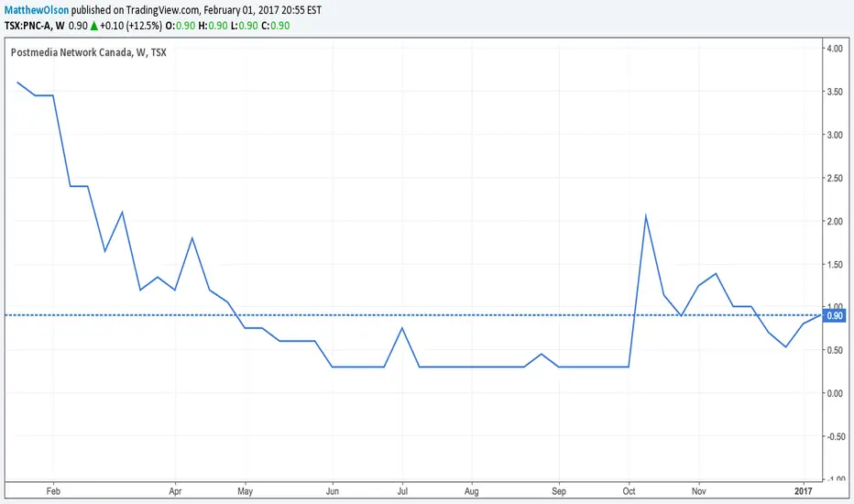Click the '+0.10 (+12.5%)' change value
The width and height of the screenshot is (854, 504).
point(131,26)
